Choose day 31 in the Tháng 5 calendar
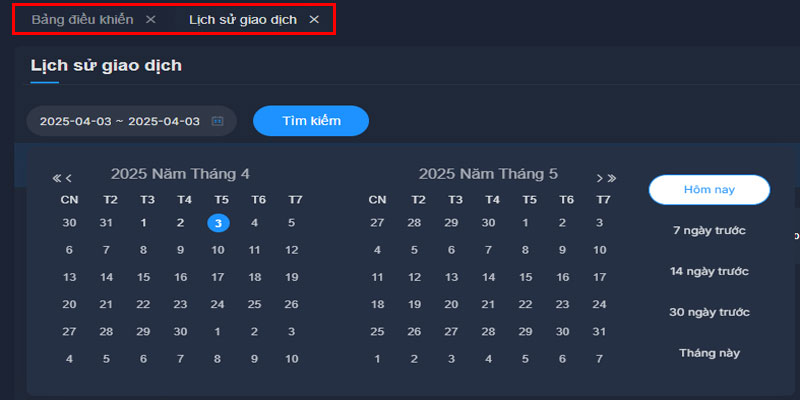Viewport: 800px width, 400px height. coord(600,331)
